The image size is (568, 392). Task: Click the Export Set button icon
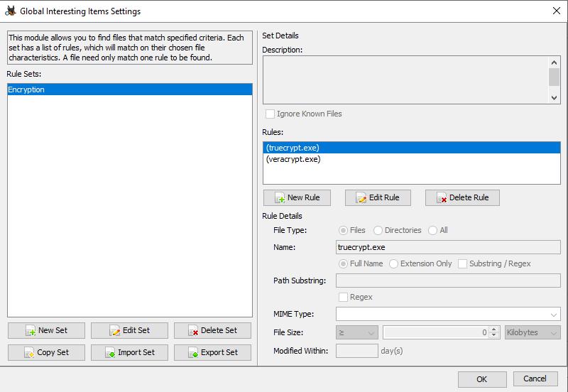point(192,353)
